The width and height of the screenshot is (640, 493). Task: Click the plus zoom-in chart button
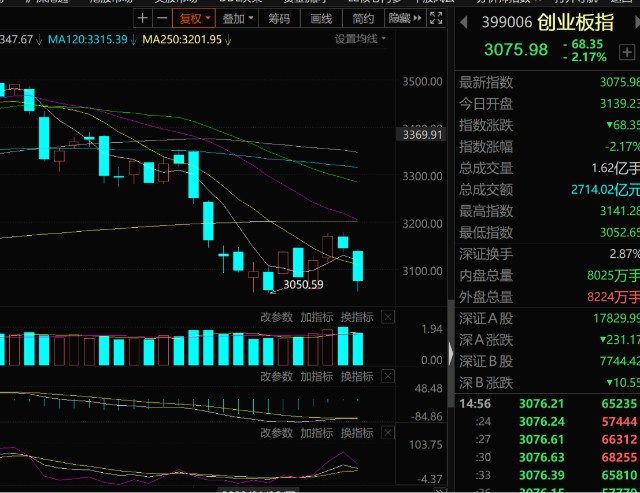[x=142, y=18]
